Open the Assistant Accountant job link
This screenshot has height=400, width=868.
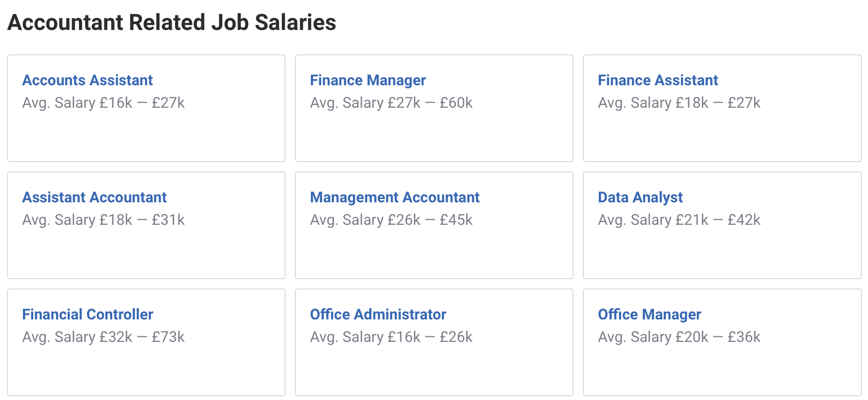coord(94,197)
